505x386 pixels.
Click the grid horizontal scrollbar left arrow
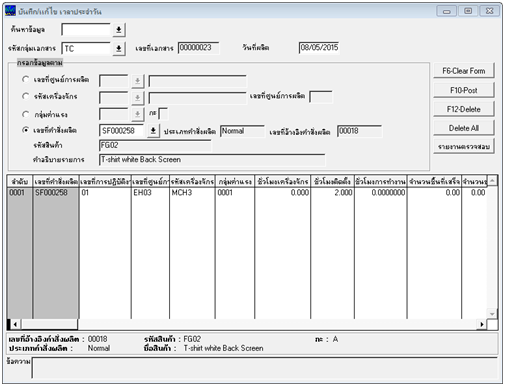click(x=15, y=324)
